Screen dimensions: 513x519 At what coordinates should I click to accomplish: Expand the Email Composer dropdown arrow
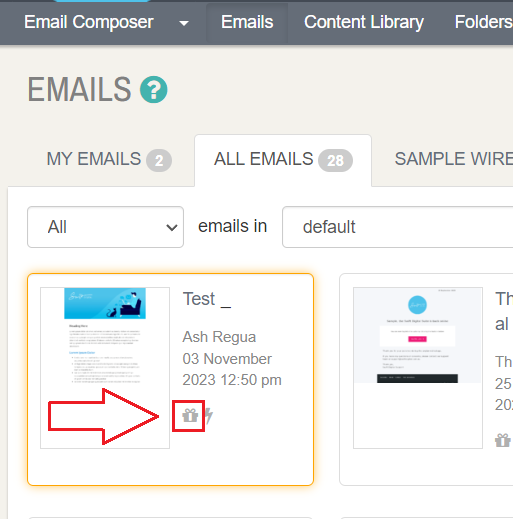click(x=184, y=23)
